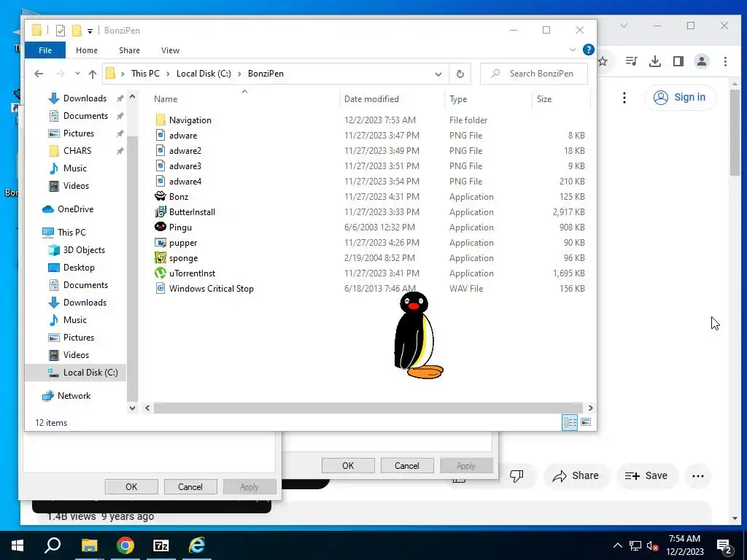Image resolution: width=747 pixels, height=560 pixels.
Task: Open the Home ribbon tab
Action: (x=87, y=50)
